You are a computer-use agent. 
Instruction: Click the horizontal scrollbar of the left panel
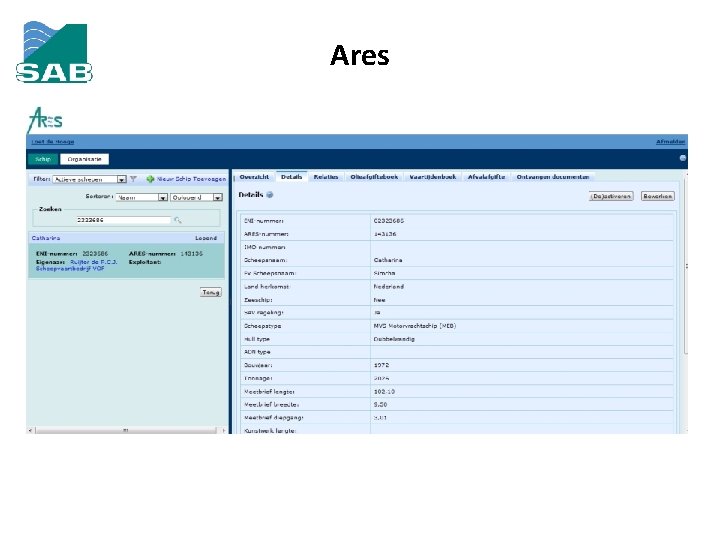[126, 431]
